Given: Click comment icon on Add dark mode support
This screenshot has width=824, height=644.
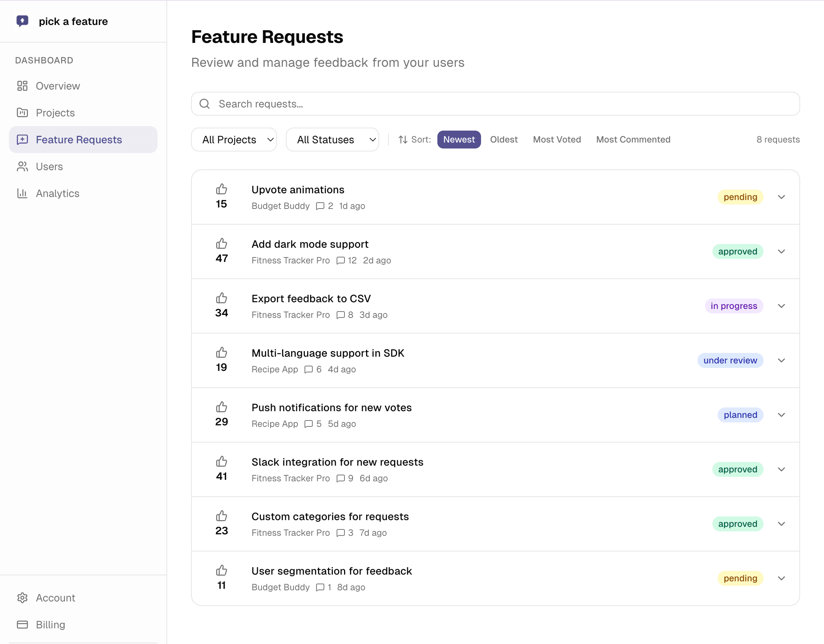Looking at the screenshot, I should (x=340, y=260).
